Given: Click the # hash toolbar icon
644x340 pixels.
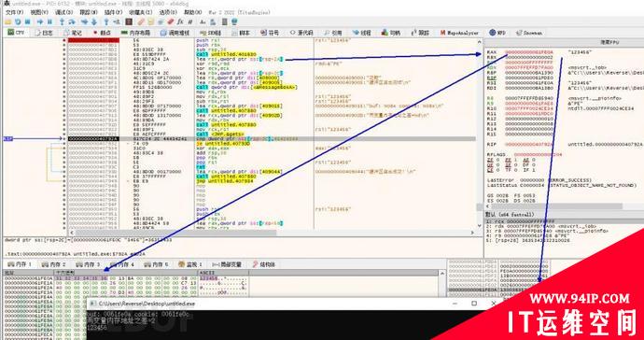Looking at the screenshot, I should click(190, 21).
